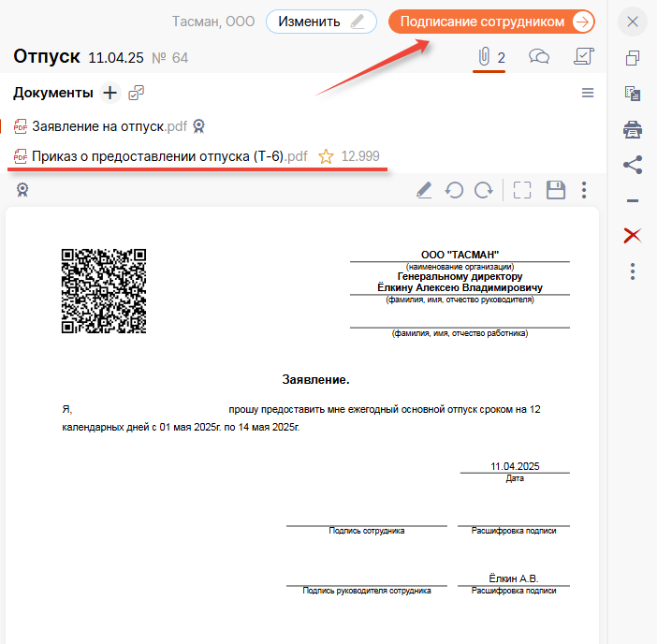Rotate the document counterclockwise

[x=454, y=190]
